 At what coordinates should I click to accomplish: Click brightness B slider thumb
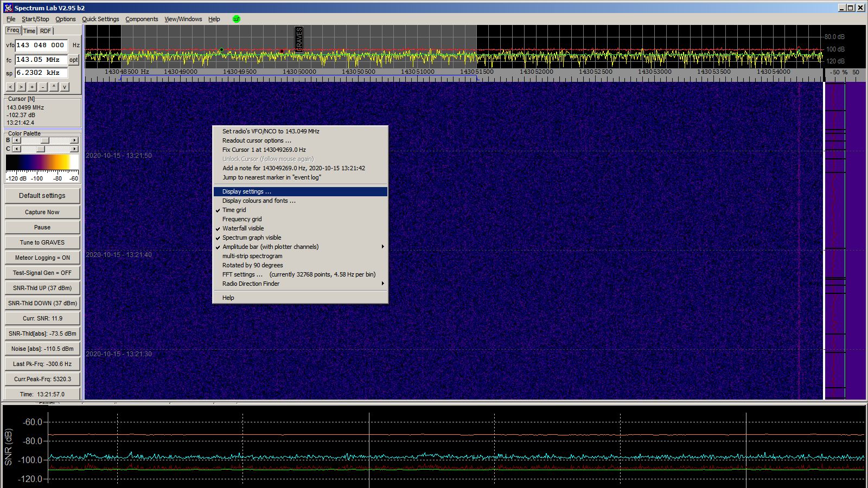(45, 140)
